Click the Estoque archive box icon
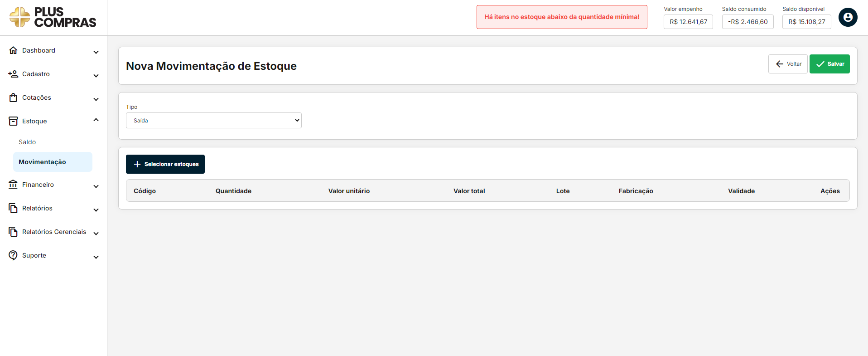The width and height of the screenshot is (868, 356). pyautogui.click(x=13, y=121)
